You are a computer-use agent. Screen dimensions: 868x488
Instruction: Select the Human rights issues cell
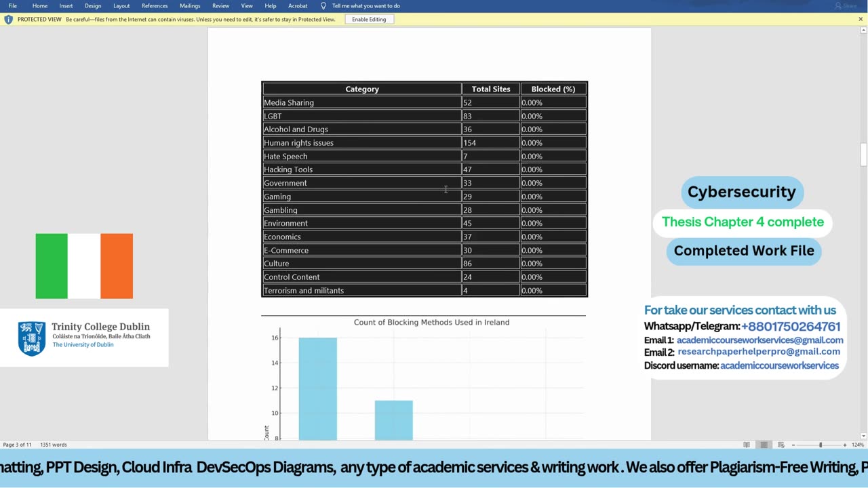362,142
